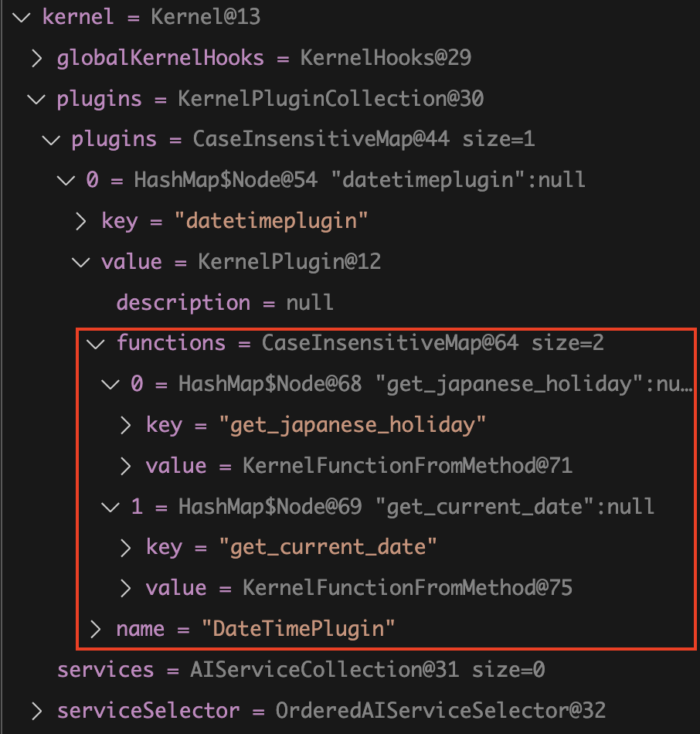This screenshot has height=734, width=700.
Task: Expand the "get_japanese_holiday" key node
Action: coord(126,425)
